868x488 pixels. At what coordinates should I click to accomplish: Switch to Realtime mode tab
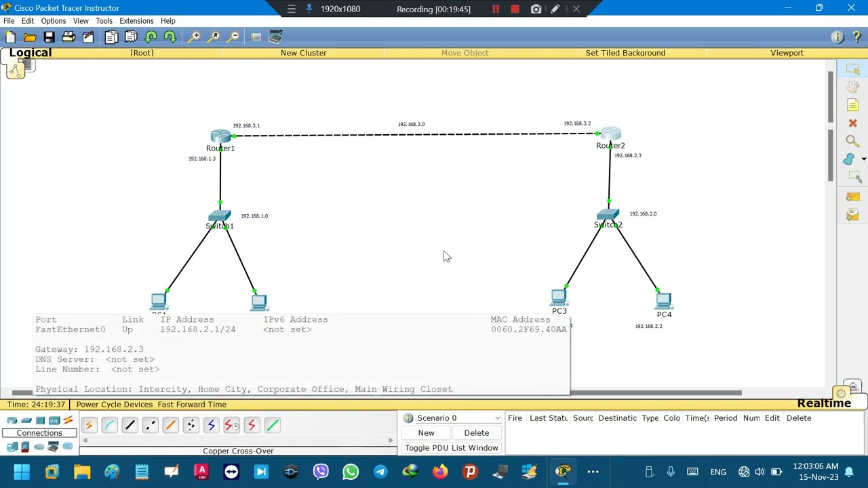[824, 403]
